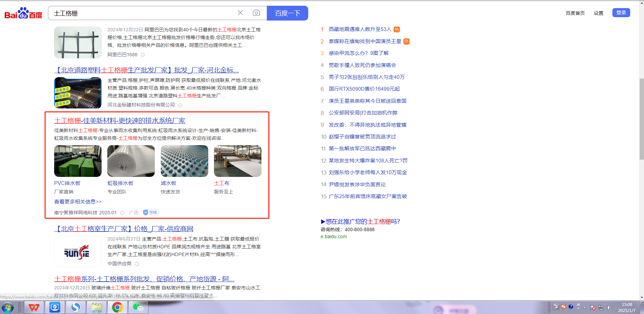Open 查看更多相关信息>> link

(x=78, y=201)
